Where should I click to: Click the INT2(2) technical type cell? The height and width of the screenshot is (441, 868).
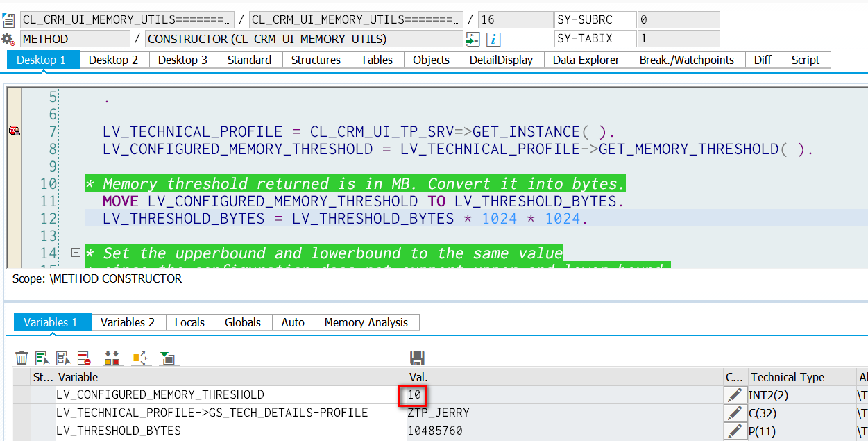[x=802, y=394]
